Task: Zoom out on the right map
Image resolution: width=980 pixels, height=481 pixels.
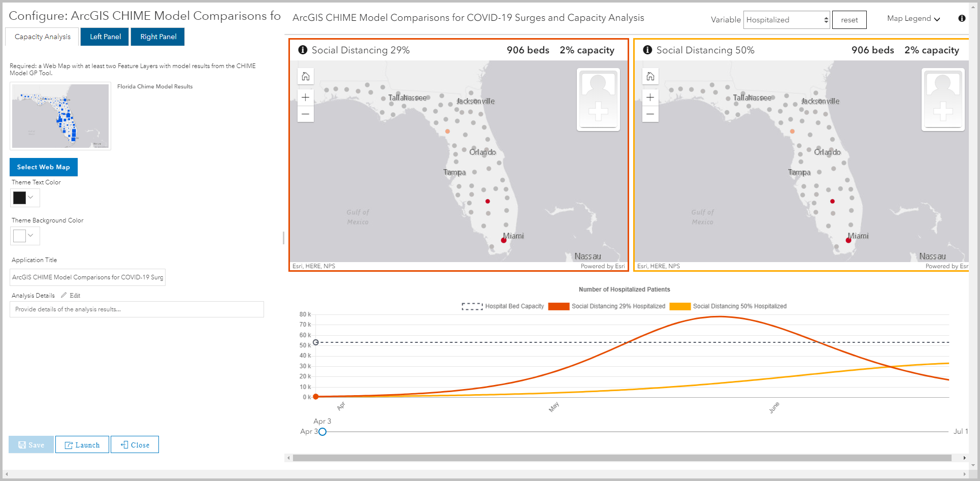Action: pos(650,114)
